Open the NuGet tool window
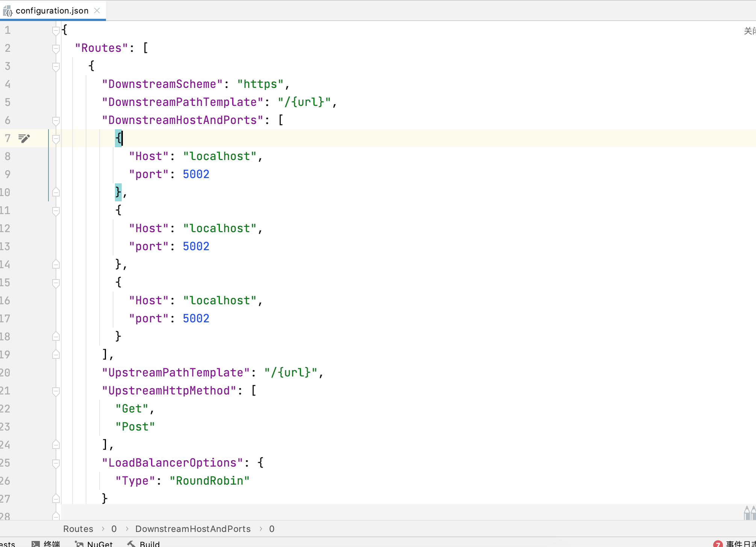The image size is (756, 547). (x=94, y=543)
